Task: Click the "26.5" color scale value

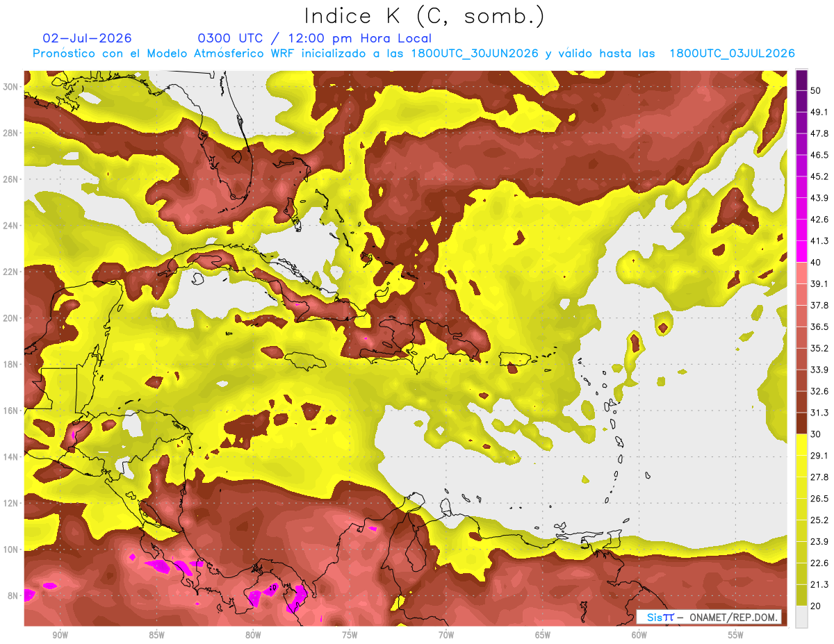Action: [x=819, y=498]
